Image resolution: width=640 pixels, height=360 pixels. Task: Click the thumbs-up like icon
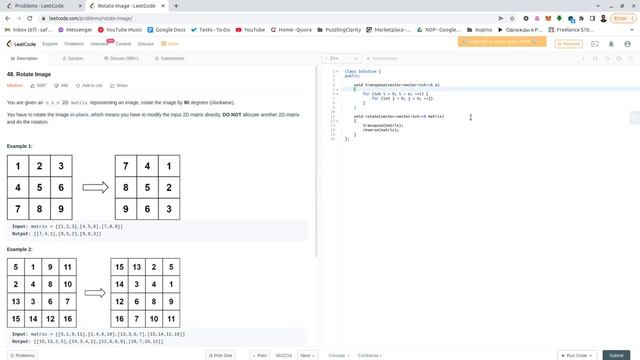pyautogui.click(x=33, y=86)
